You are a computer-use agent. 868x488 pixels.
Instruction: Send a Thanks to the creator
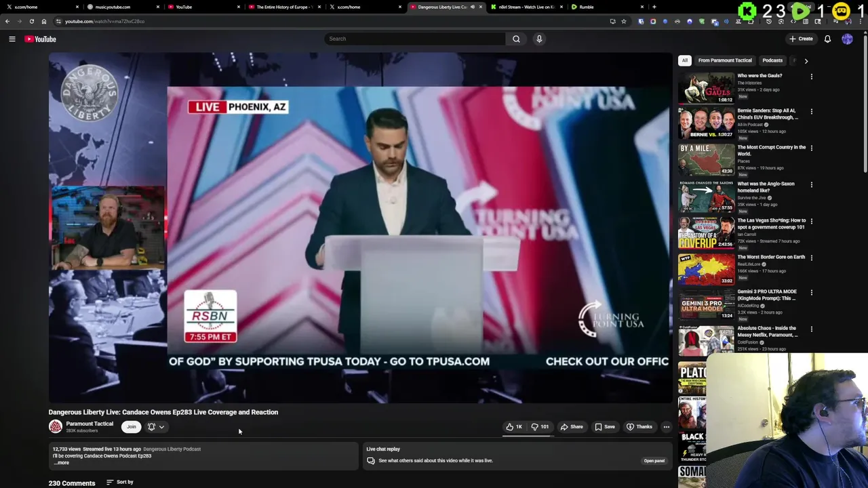tap(639, 427)
